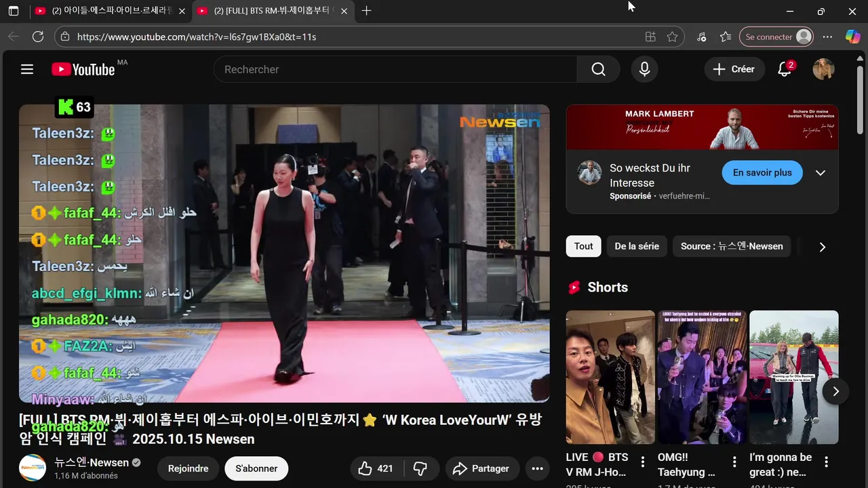Open the OMG!! Taehyung short thumbnail
Screen dimensions: 868x488
click(702, 378)
